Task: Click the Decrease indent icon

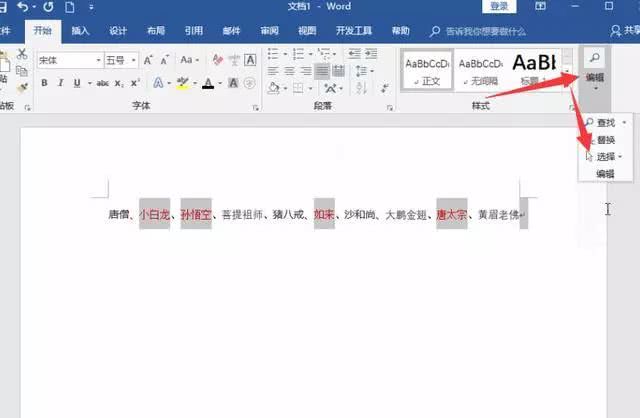Action: pos(354,53)
